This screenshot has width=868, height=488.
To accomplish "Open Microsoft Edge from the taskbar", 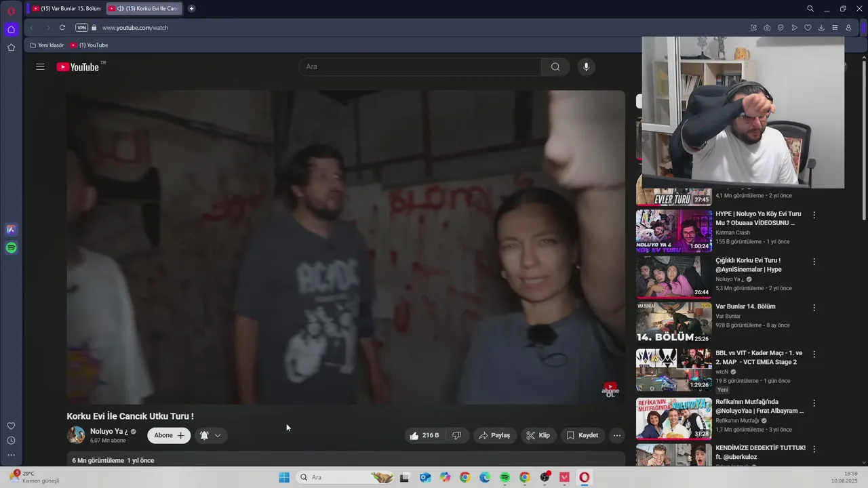I will 485,477.
